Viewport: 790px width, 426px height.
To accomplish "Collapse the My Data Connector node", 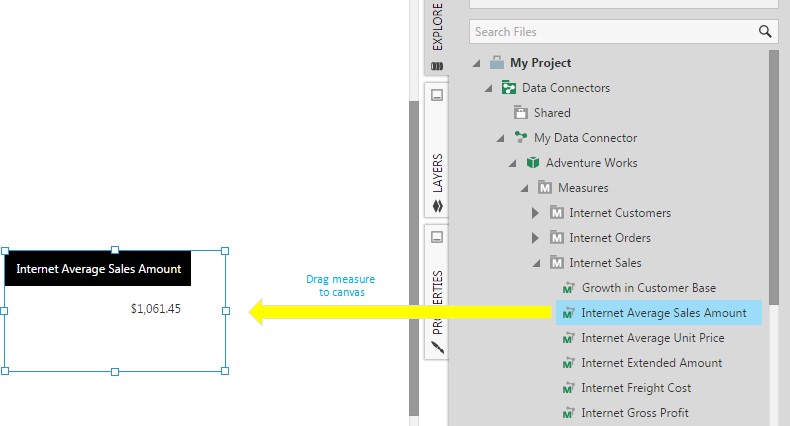I will 500,138.
